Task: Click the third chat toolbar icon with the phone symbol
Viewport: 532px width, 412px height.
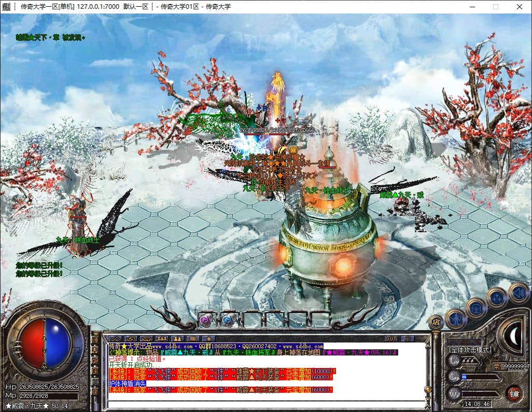Action: click(146, 338)
